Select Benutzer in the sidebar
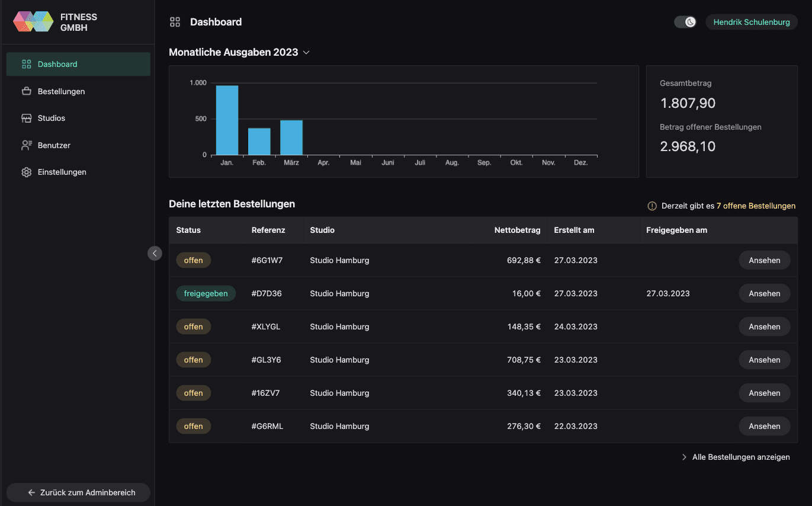 (78, 145)
